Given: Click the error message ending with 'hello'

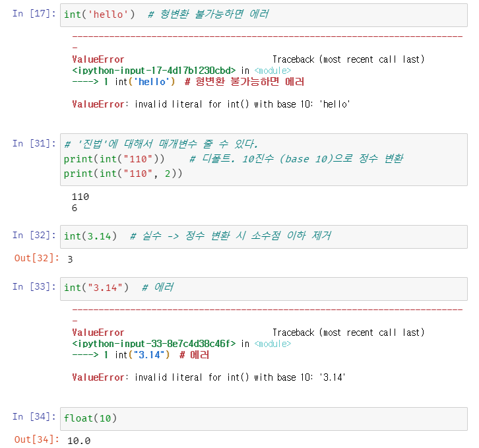Looking at the screenshot, I should (x=211, y=104).
